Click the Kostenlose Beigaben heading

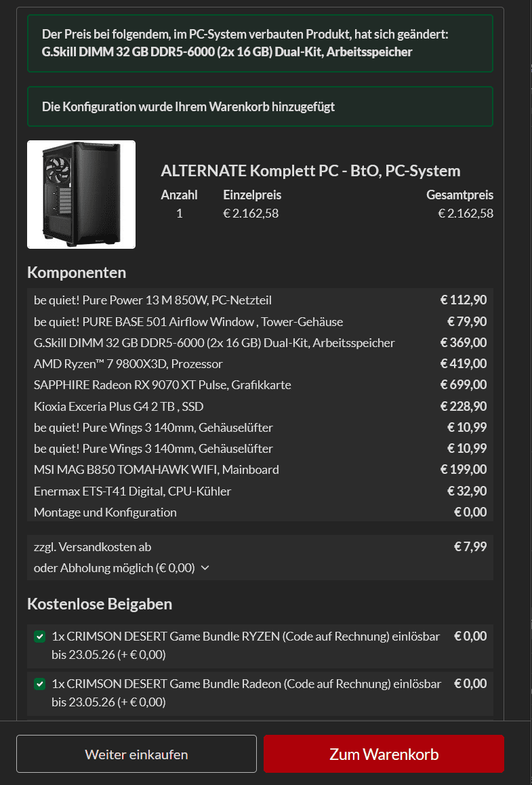coord(100,603)
